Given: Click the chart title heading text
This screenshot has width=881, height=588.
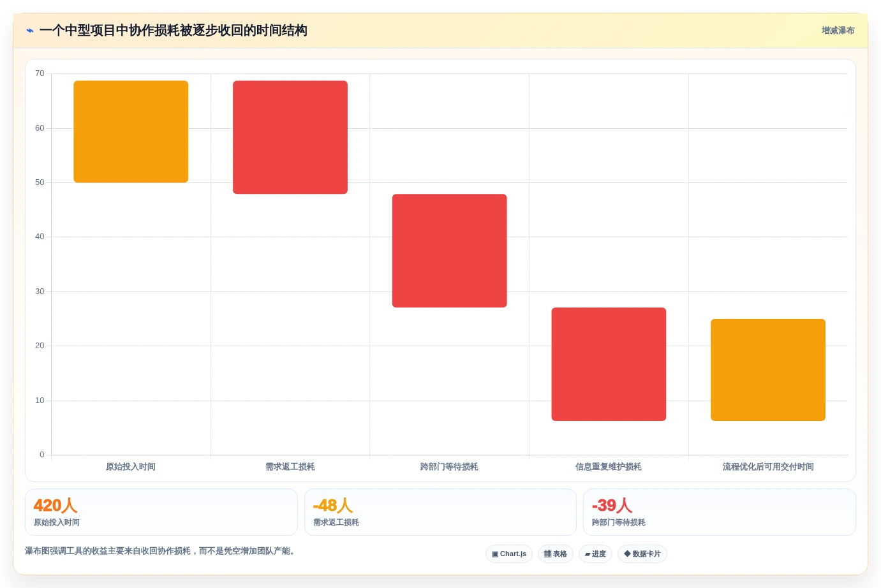Looking at the screenshot, I should pyautogui.click(x=174, y=31).
